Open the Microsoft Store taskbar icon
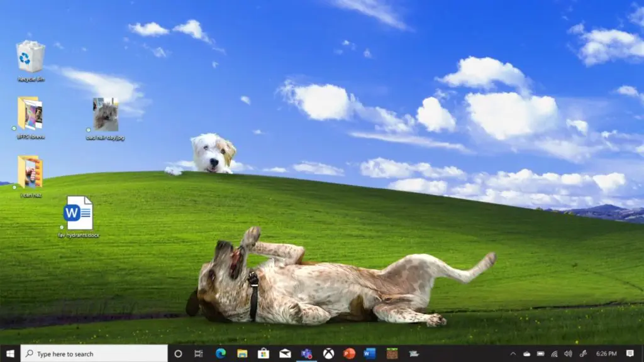The height and width of the screenshot is (362, 644). coord(264,353)
